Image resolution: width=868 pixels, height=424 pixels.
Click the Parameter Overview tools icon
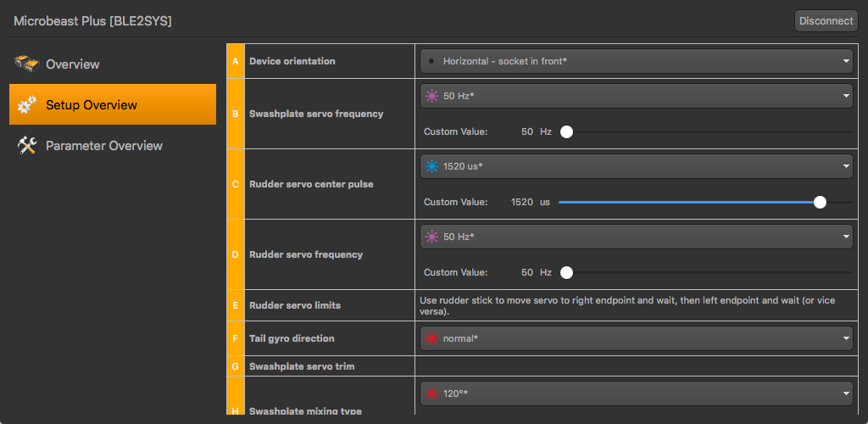point(27,146)
